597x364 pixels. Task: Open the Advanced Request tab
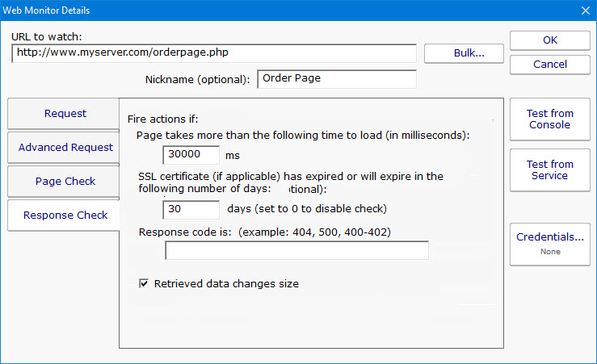pos(65,148)
